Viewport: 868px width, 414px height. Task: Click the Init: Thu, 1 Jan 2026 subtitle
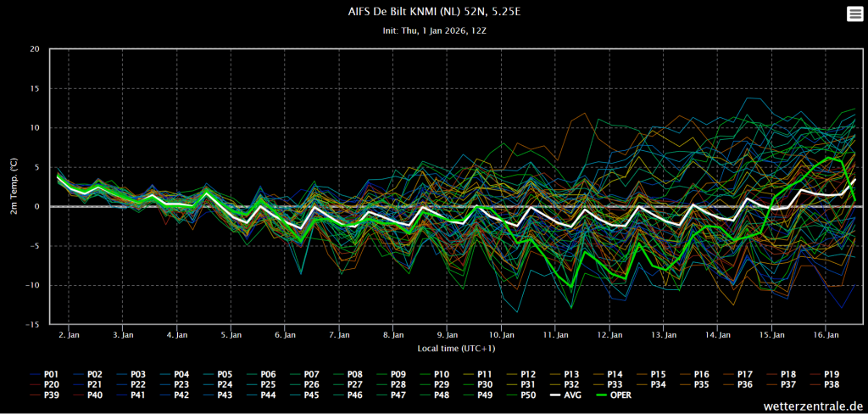pyautogui.click(x=434, y=31)
